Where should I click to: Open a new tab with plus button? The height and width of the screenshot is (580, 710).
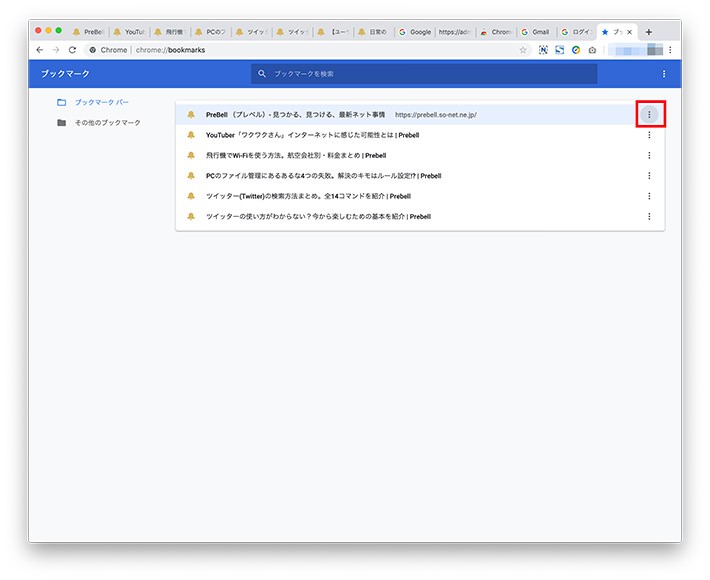pyautogui.click(x=649, y=32)
